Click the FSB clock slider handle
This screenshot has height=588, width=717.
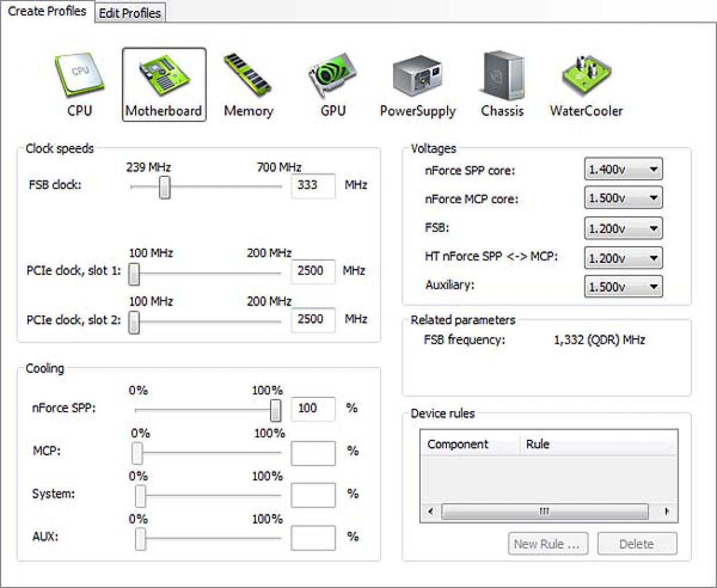(x=164, y=187)
